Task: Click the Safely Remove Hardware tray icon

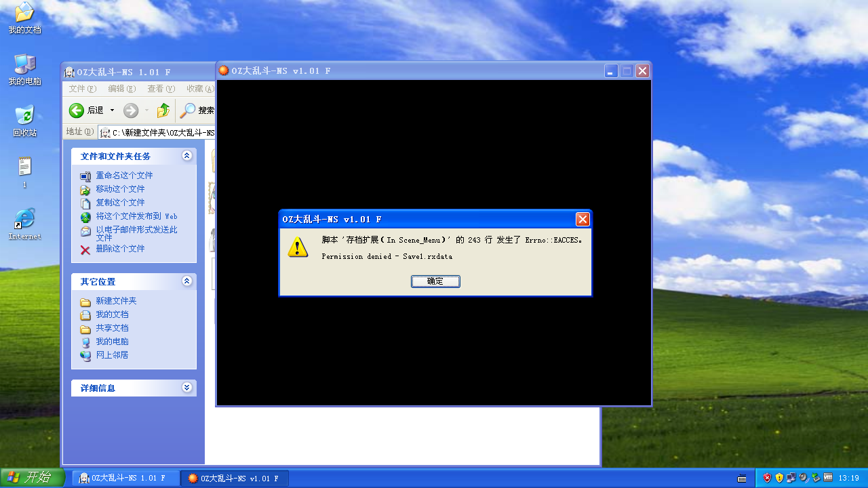Action: pos(816,478)
